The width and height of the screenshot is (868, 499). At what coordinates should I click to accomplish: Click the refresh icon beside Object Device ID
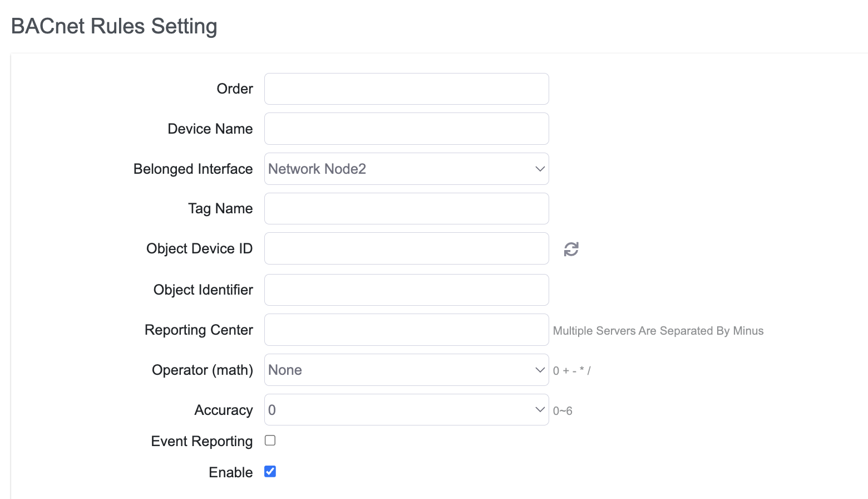(x=571, y=249)
